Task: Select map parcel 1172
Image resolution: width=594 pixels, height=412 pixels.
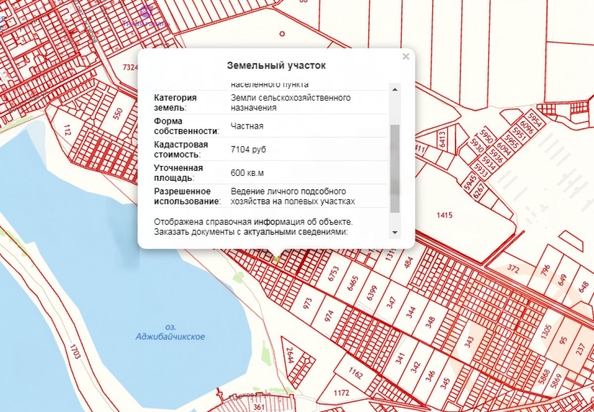Action: click(341, 393)
